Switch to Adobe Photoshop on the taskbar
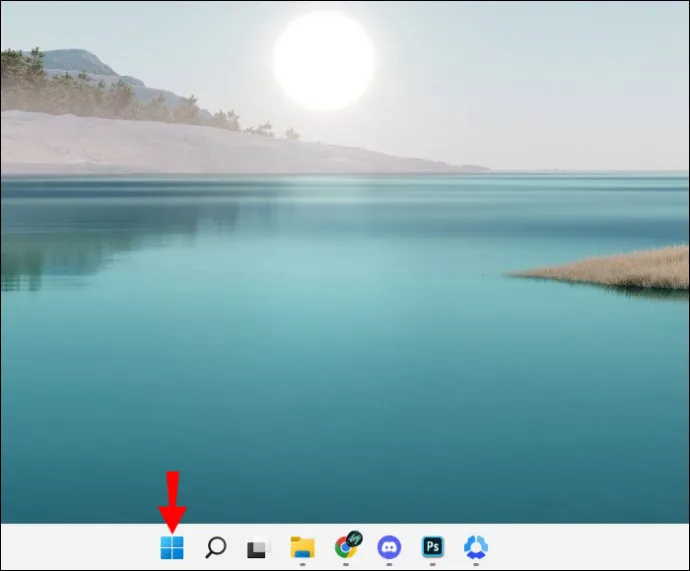Image resolution: width=690 pixels, height=571 pixels. click(433, 547)
